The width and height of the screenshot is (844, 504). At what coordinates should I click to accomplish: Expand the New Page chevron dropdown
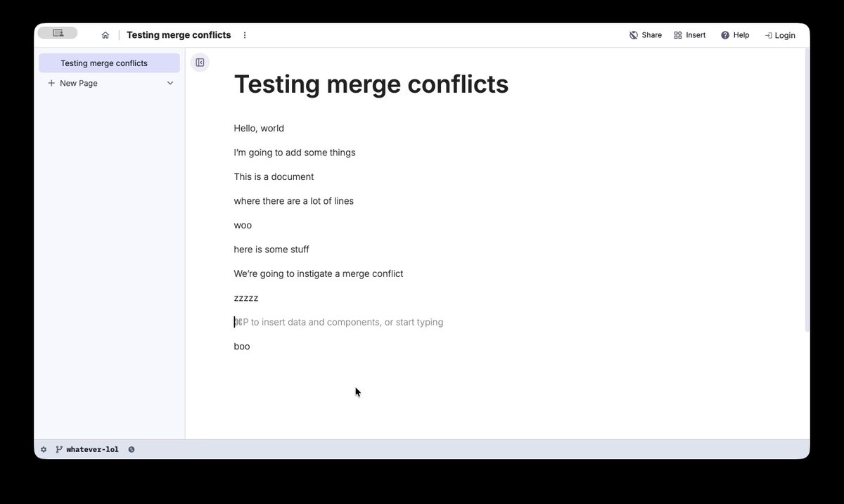[x=170, y=83]
